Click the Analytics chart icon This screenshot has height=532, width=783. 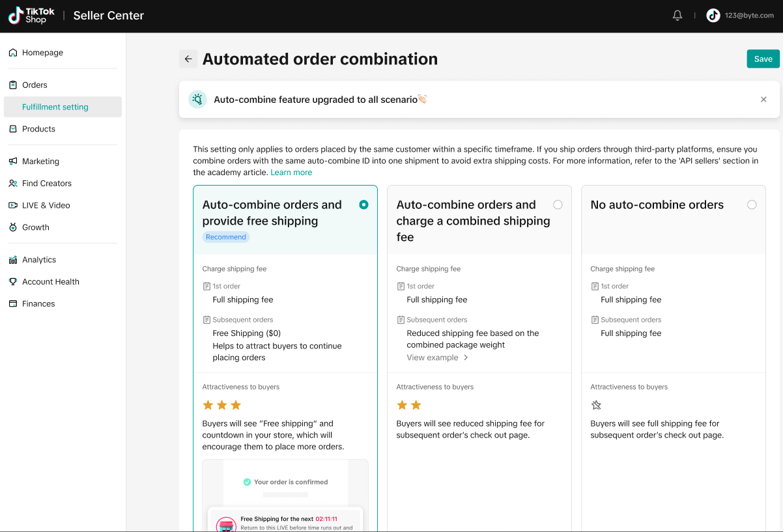point(13,260)
